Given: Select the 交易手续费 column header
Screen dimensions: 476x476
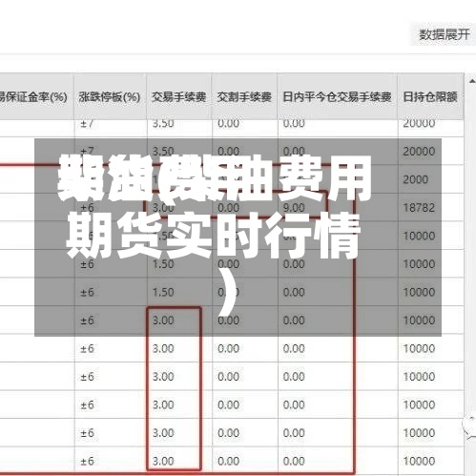Looking at the screenshot, I should coord(179,97).
